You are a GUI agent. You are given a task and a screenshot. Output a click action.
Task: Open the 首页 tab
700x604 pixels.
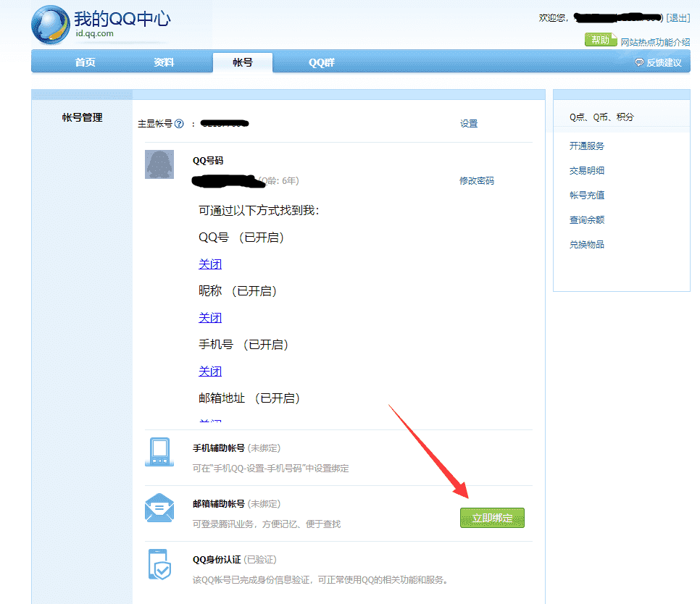85,62
